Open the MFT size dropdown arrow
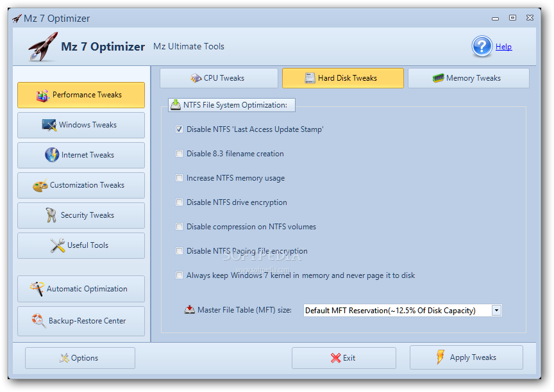Screen dimensions: 554x392 coord(496,311)
